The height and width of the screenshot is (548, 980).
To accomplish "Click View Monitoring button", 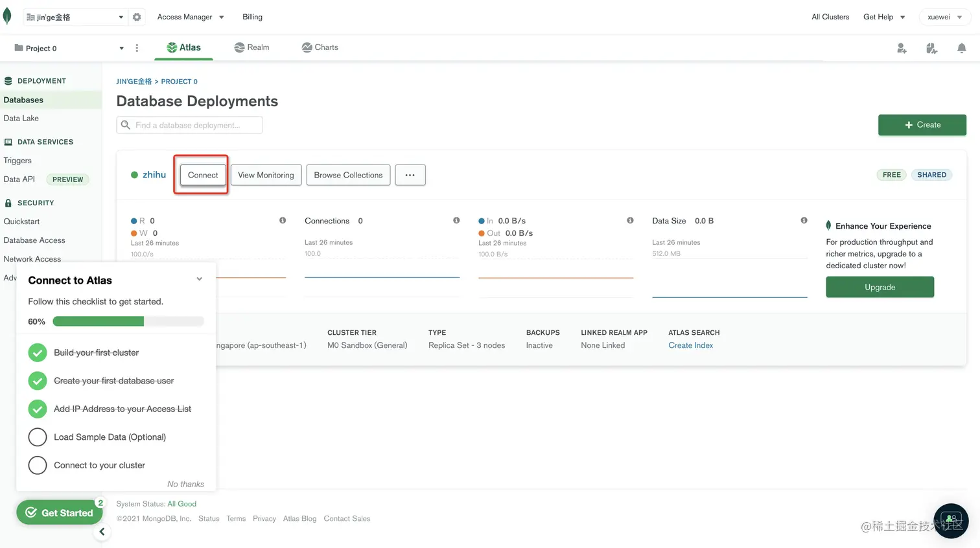I will pyautogui.click(x=266, y=175).
